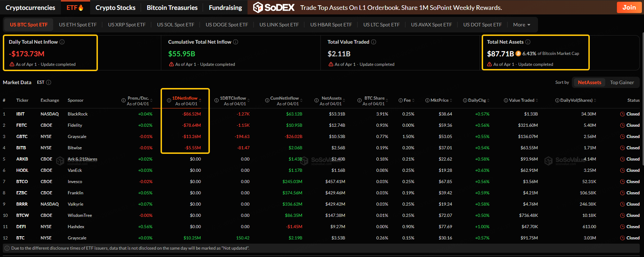The width and height of the screenshot is (644, 257).
Task: Open the Crypto Stocks tab
Action: click(115, 7)
